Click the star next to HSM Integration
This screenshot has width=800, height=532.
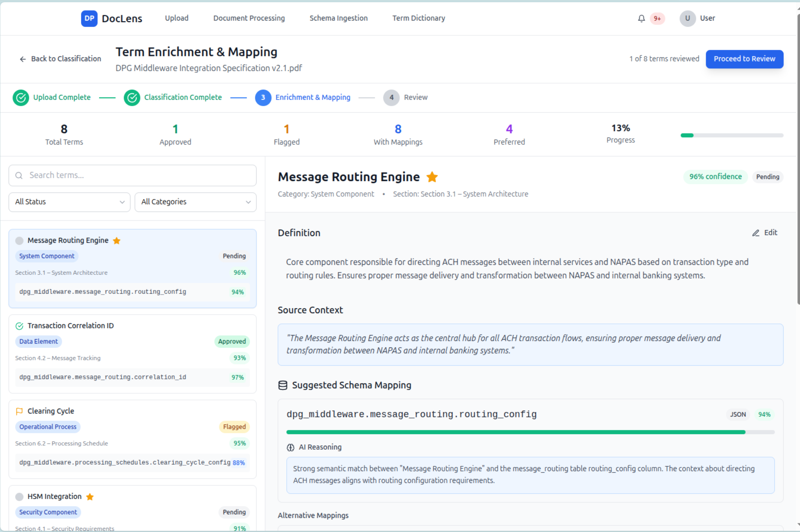pos(90,497)
